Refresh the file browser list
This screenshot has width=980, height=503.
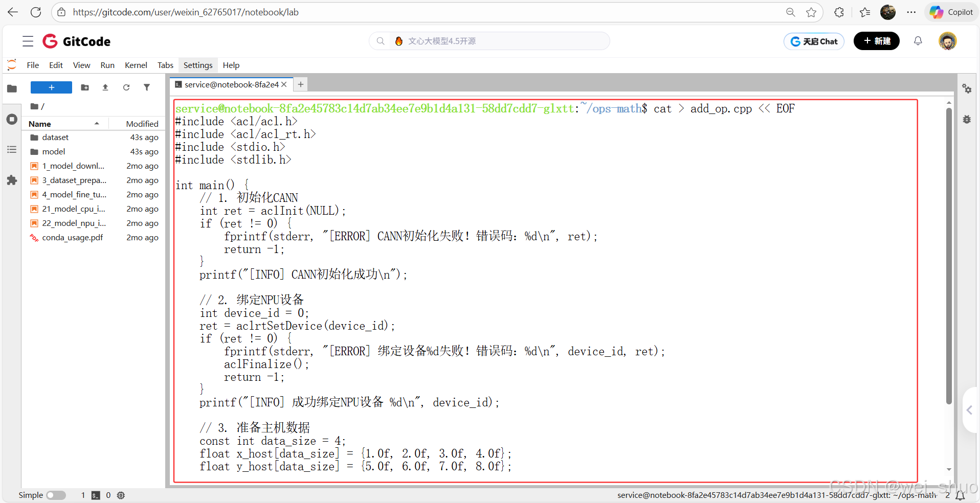pyautogui.click(x=126, y=87)
